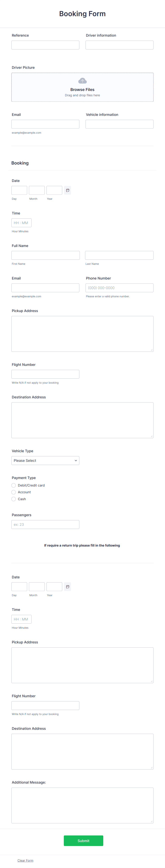The height and width of the screenshot is (868, 165).
Task: Focus the Passengers number field
Action: (x=45, y=525)
